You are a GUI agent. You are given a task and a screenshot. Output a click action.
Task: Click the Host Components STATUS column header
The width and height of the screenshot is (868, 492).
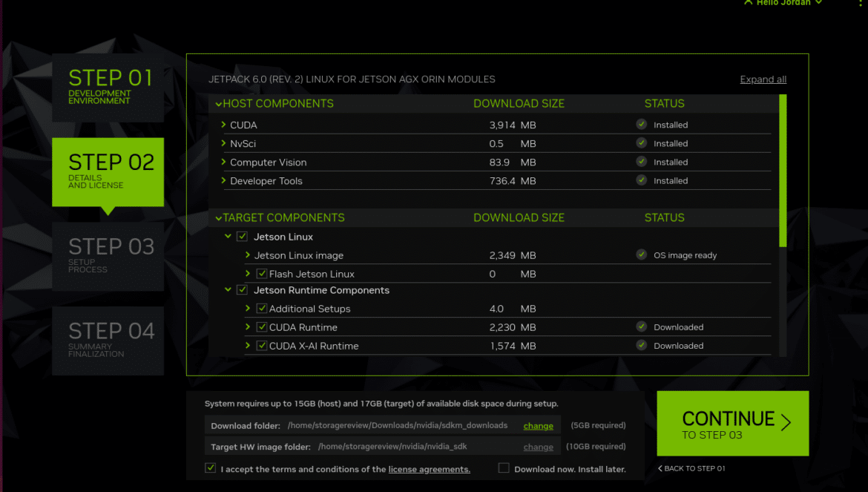point(664,103)
